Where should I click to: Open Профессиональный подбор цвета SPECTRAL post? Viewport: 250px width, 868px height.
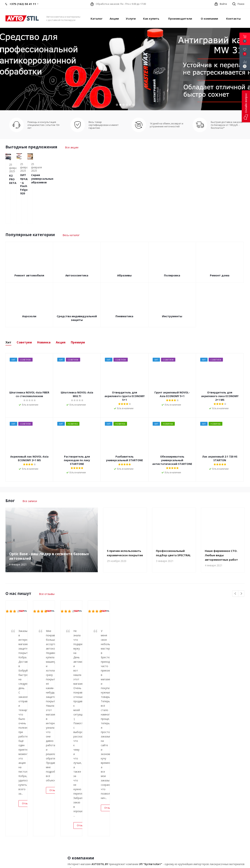pyautogui.click(x=173, y=553)
